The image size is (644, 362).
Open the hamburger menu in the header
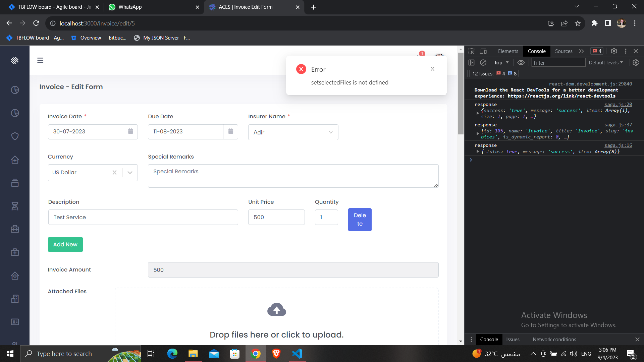coord(40,60)
